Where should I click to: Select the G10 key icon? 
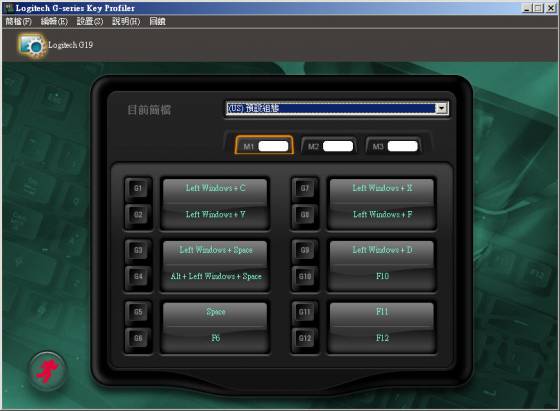coord(305,276)
